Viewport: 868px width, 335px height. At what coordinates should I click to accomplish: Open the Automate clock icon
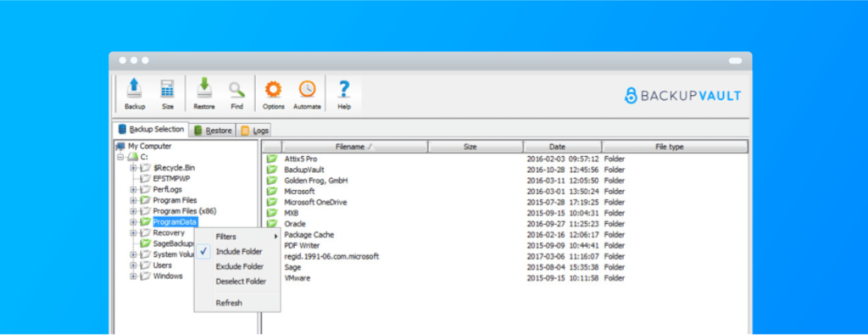[307, 94]
